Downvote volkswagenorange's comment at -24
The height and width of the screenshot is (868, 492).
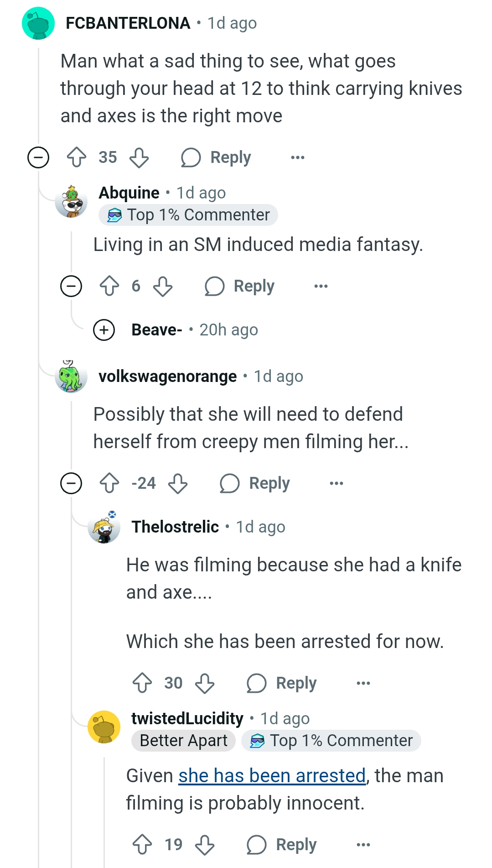178,483
